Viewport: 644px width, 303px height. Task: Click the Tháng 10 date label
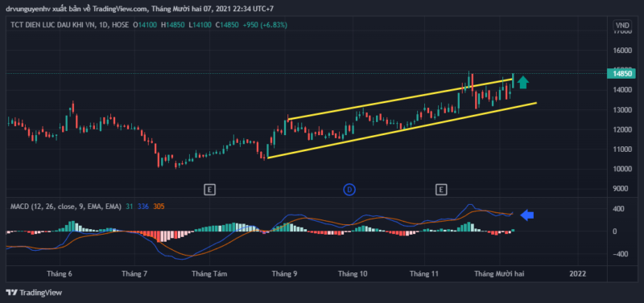[x=353, y=273]
